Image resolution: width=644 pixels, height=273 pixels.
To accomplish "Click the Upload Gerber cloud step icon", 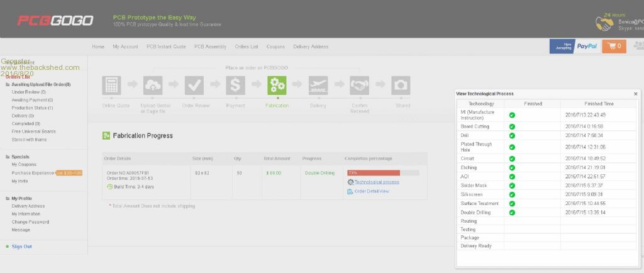I will click(x=153, y=85).
